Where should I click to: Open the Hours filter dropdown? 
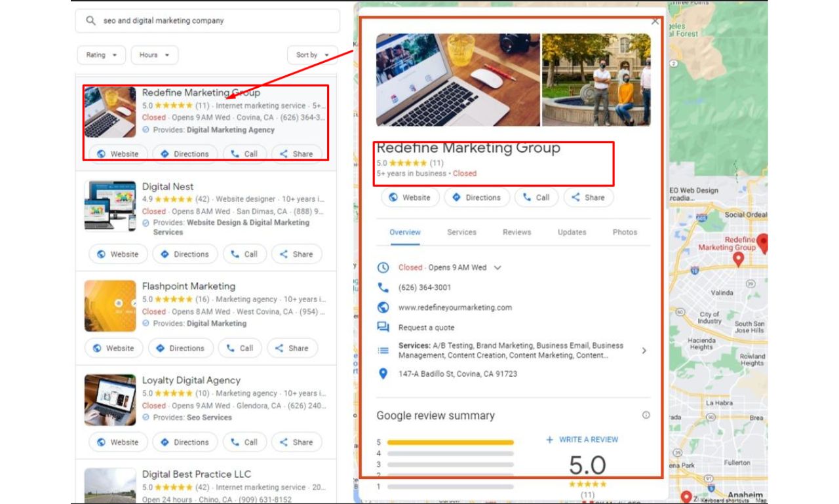click(154, 55)
